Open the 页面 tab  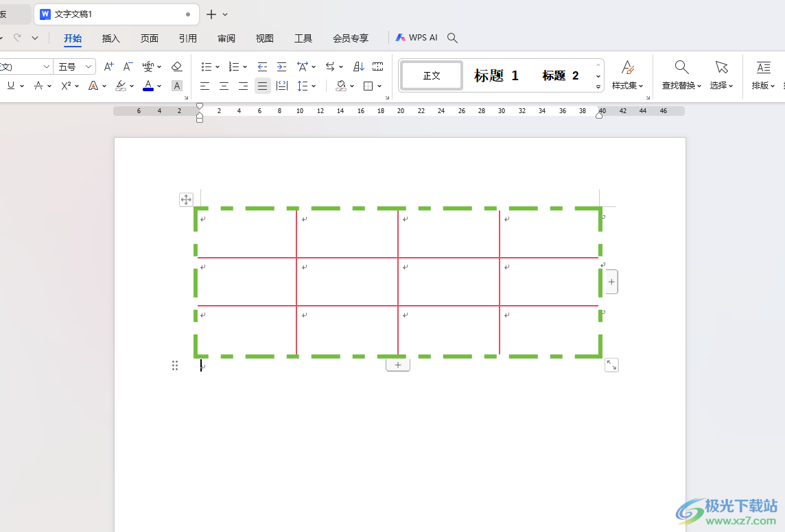[149, 38]
